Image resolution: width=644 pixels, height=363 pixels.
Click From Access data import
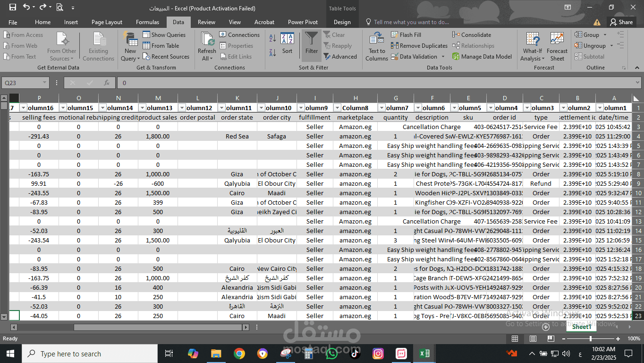(x=23, y=35)
